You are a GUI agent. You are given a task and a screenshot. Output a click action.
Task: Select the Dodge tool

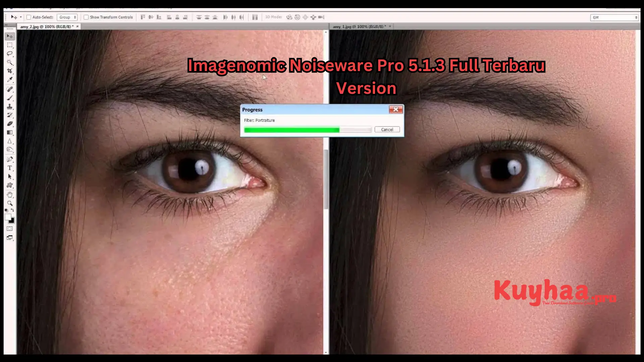pos(10,150)
